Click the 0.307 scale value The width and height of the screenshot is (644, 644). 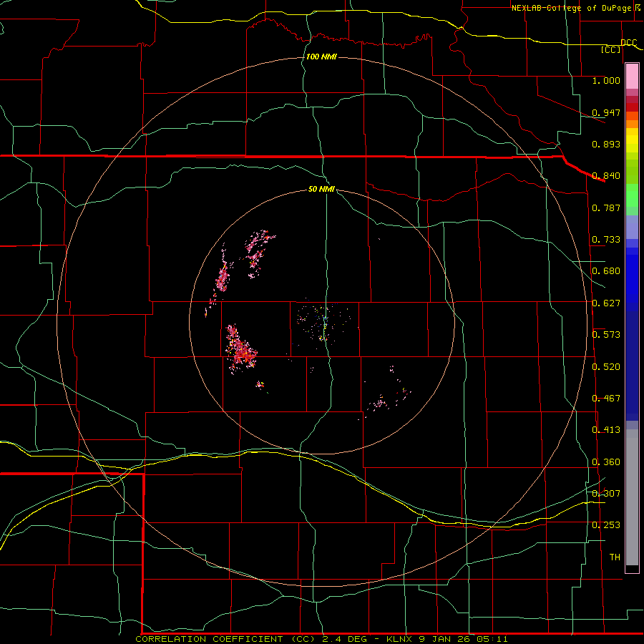(606, 494)
